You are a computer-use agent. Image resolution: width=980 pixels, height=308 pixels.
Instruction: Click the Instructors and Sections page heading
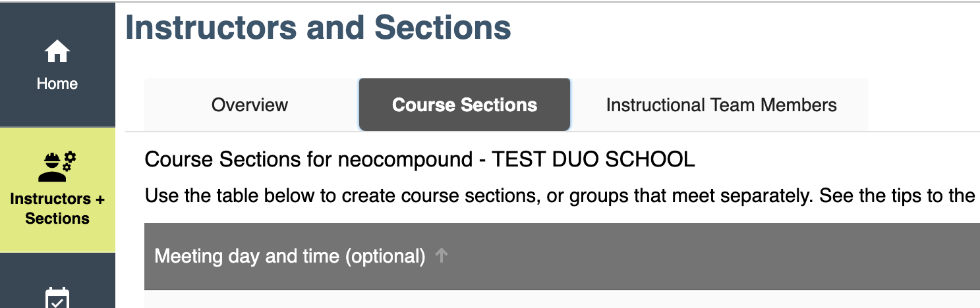tap(318, 28)
